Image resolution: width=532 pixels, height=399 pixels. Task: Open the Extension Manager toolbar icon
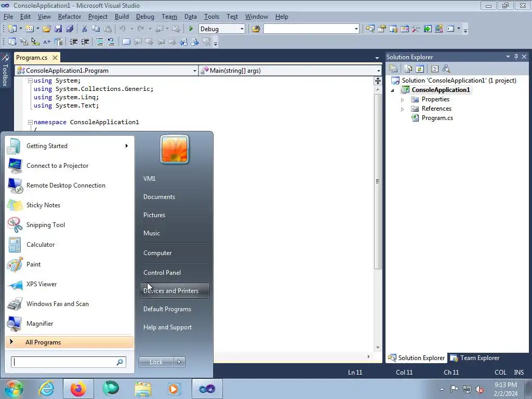pos(438,29)
